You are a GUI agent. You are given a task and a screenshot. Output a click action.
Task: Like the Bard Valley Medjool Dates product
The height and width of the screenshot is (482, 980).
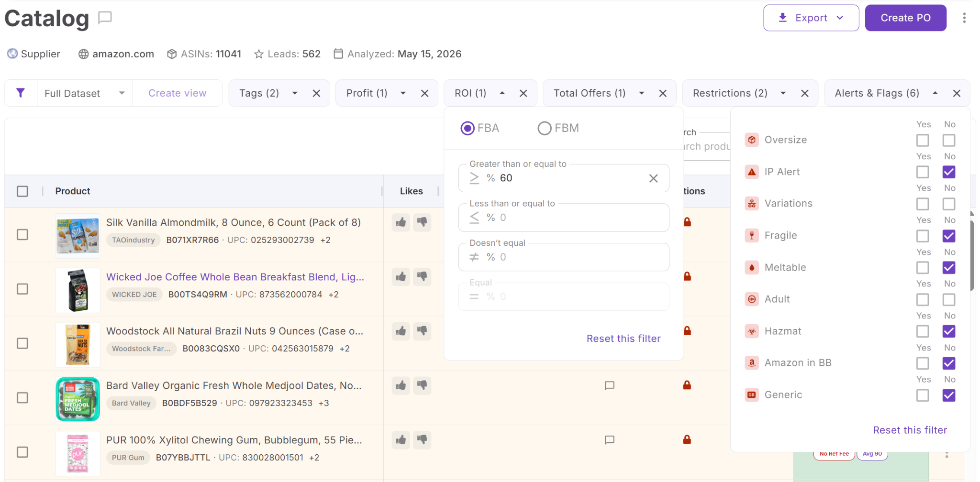click(x=401, y=385)
